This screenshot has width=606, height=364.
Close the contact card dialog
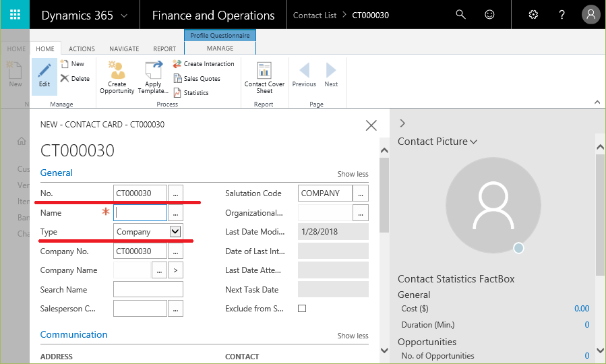tap(371, 125)
